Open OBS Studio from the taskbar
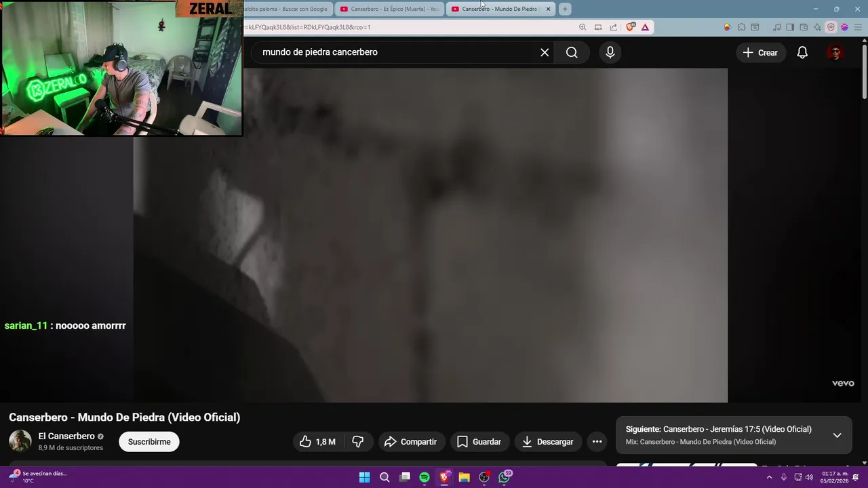 click(x=484, y=477)
